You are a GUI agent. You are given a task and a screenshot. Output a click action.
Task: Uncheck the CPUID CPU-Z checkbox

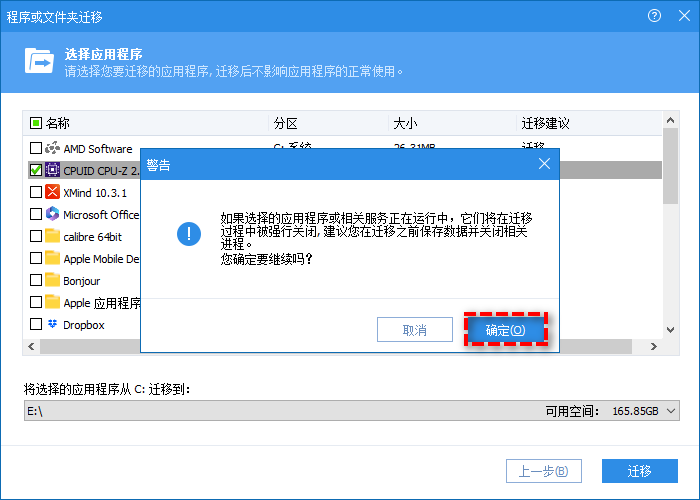[36, 170]
